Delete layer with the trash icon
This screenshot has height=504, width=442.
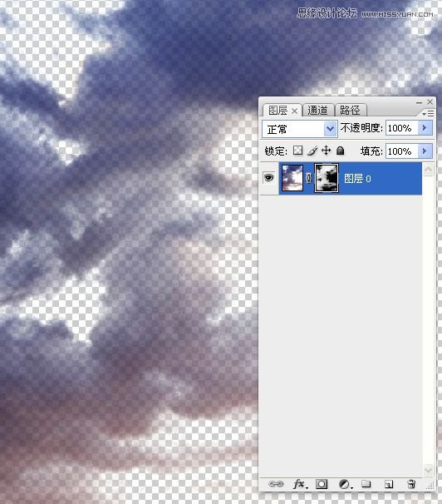click(411, 484)
